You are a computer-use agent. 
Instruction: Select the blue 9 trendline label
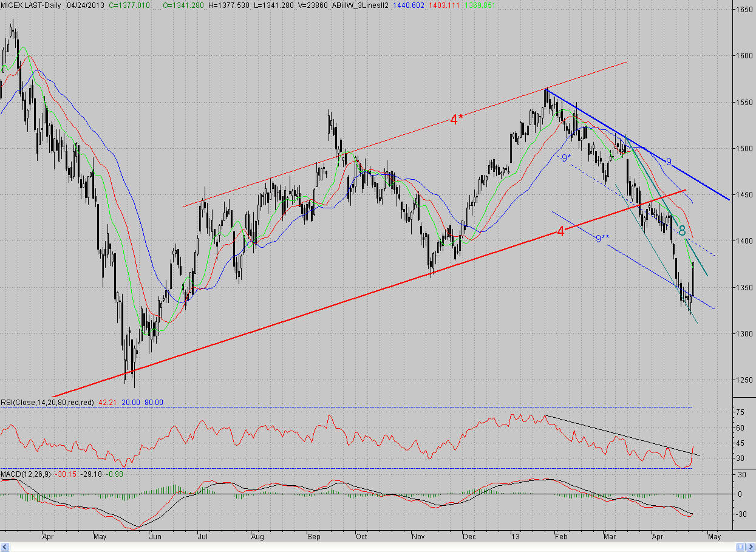click(x=669, y=162)
